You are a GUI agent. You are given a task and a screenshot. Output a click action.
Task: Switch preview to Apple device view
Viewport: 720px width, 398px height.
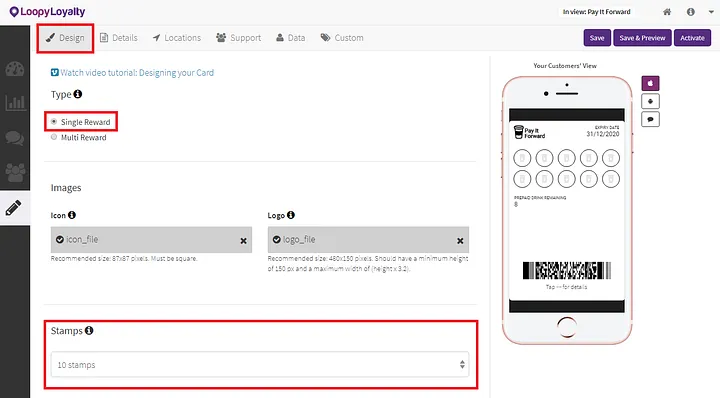click(650, 83)
